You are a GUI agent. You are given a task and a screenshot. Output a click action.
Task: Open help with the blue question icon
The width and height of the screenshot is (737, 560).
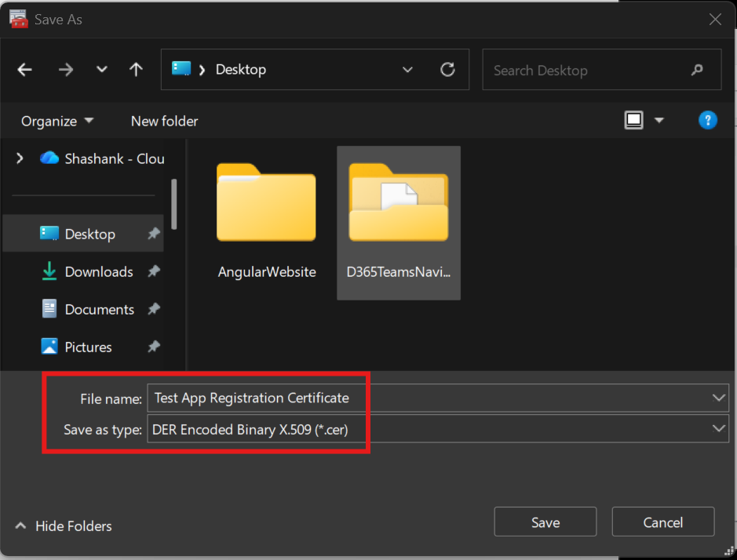pos(707,120)
